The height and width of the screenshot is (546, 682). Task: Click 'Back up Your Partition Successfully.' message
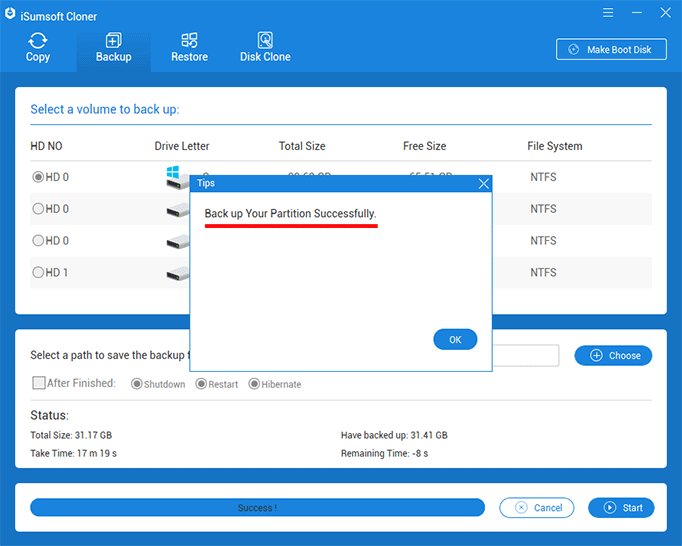(x=290, y=214)
